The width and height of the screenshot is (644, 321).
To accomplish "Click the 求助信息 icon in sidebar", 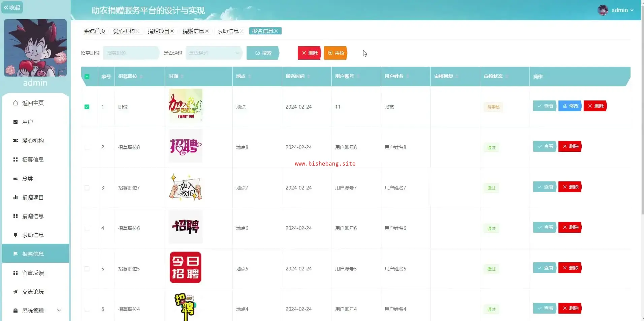I will click(x=15, y=235).
